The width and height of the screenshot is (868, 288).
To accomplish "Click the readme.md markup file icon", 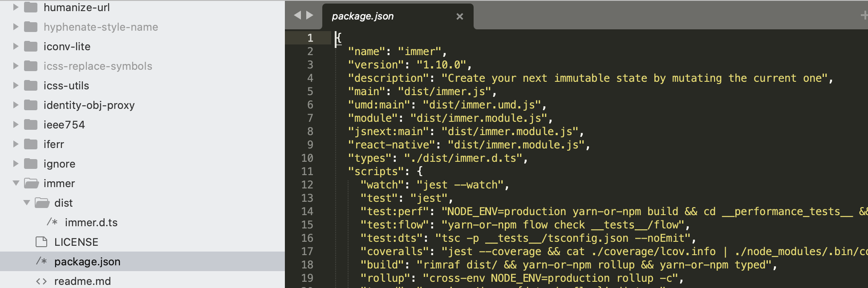I will click(x=41, y=281).
